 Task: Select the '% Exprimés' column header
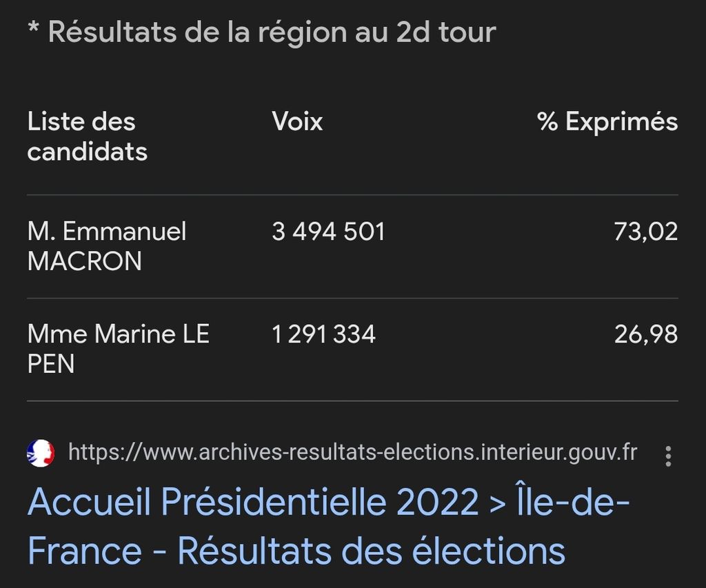pyautogui.click(x=607, y=121)
